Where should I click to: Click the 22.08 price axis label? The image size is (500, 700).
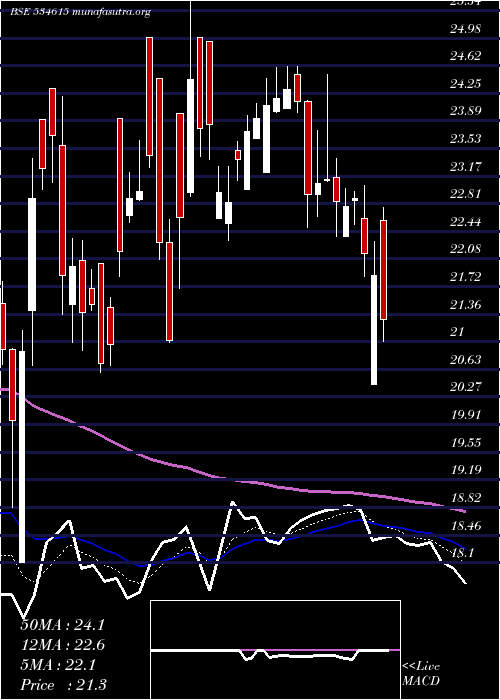pos(465,249)
